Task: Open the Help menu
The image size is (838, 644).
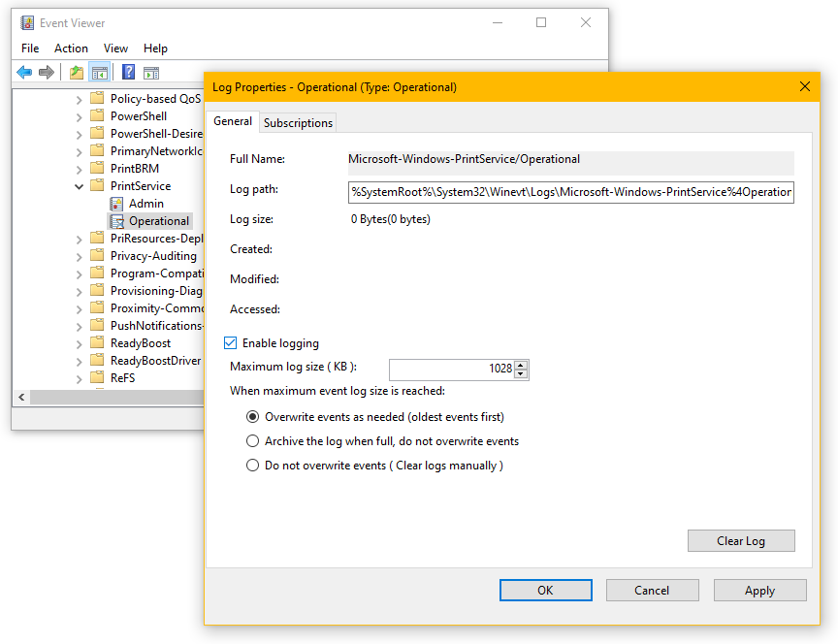Action: point(155,48)
